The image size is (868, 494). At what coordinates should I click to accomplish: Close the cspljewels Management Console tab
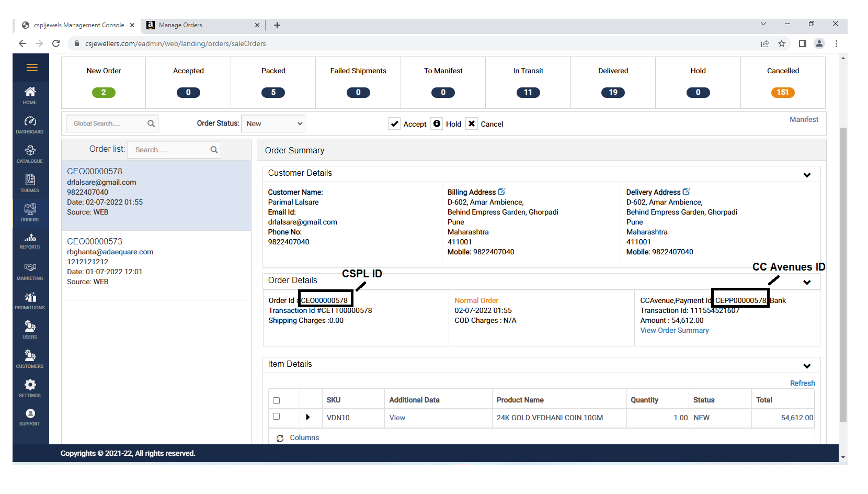tap(132, 25)
